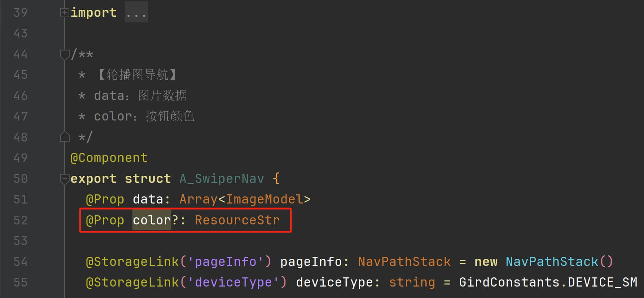
Task: Click the folded import ellipsis placeholder
Action: [x=136, y=12]
